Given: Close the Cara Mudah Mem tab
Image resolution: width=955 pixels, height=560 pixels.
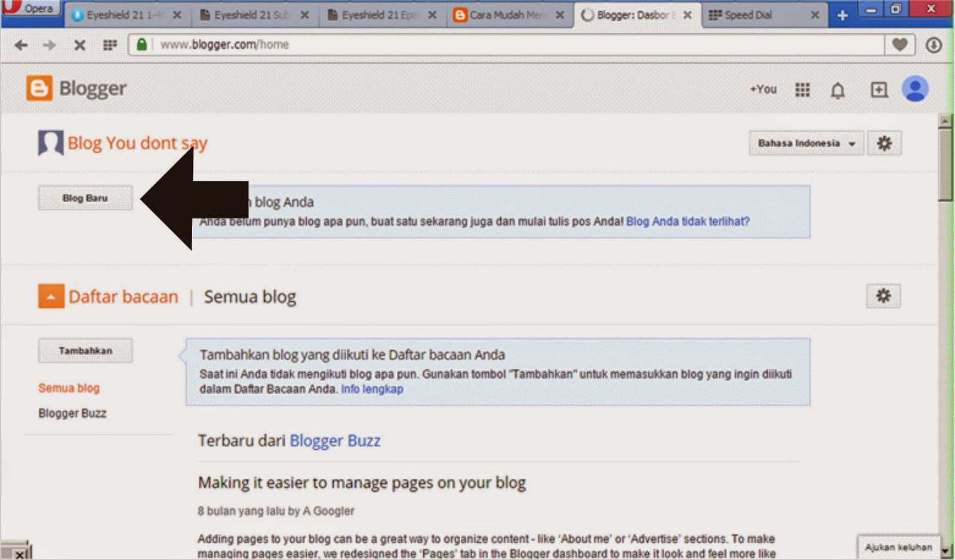Looking at the screenshot, I should pyautogui.click(x=560, y=16).
